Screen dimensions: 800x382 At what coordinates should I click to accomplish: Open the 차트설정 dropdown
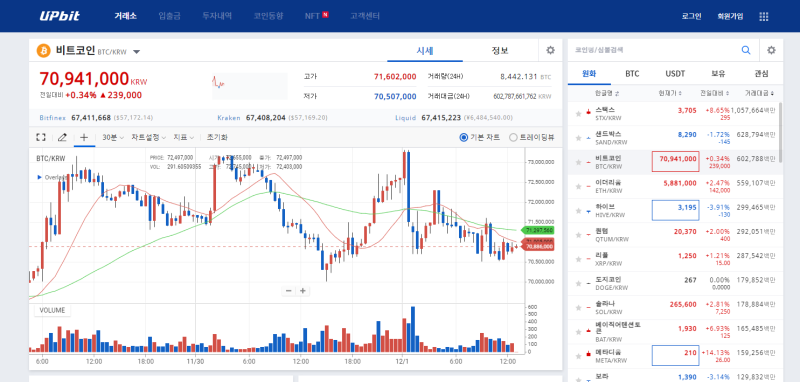[148, 137]
